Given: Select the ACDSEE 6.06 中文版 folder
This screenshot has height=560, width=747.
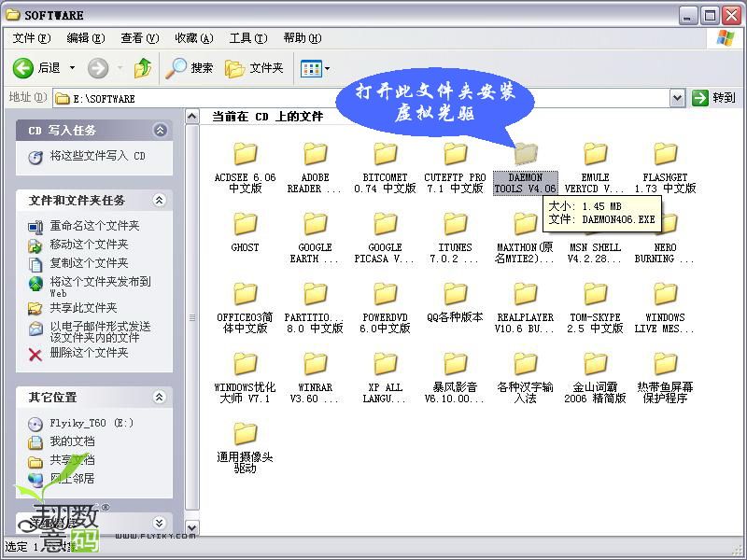Looking at the screenshot, I should (x=246, y=168).
